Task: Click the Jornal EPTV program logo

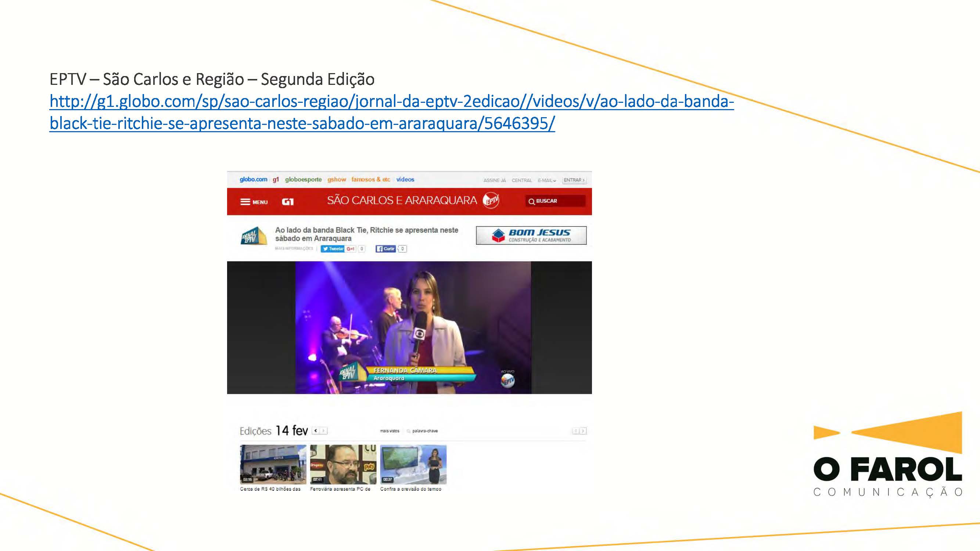Action: click(x=254, y=236)
